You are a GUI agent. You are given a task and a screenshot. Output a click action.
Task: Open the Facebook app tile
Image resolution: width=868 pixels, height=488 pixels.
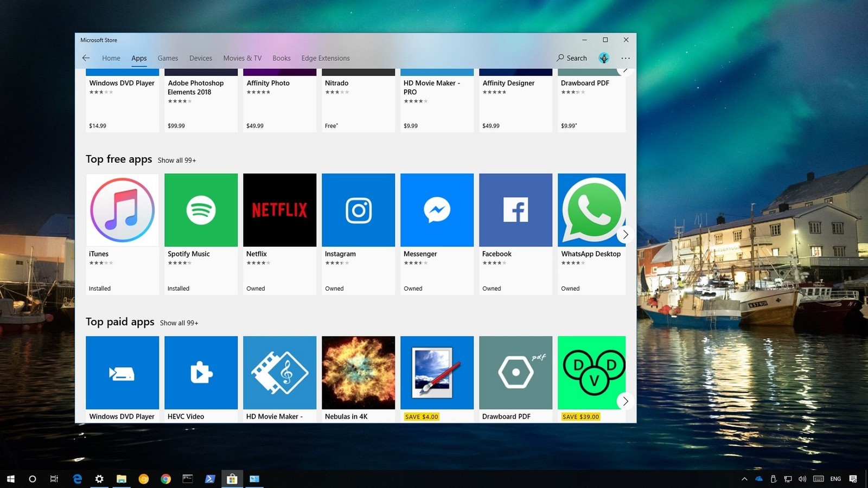coord(515,210)
